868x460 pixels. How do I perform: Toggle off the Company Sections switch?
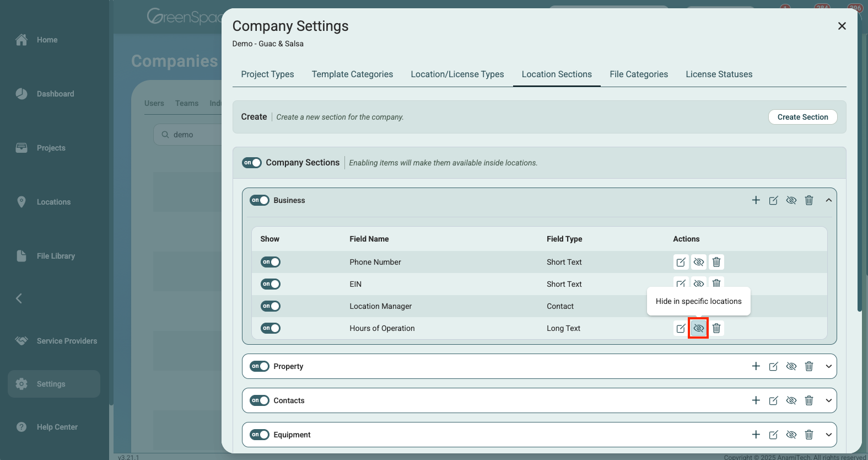(252, 163)
